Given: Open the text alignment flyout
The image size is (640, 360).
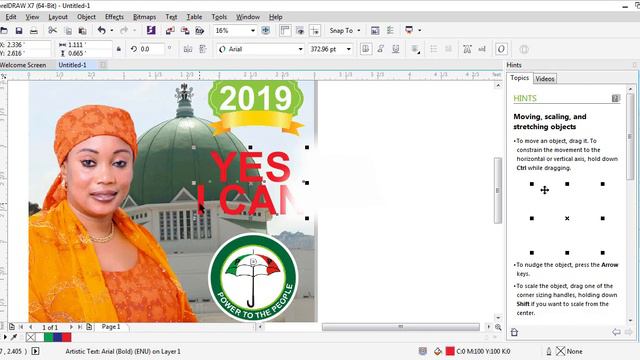Looking at the screenshot, I should click(415, 49).
